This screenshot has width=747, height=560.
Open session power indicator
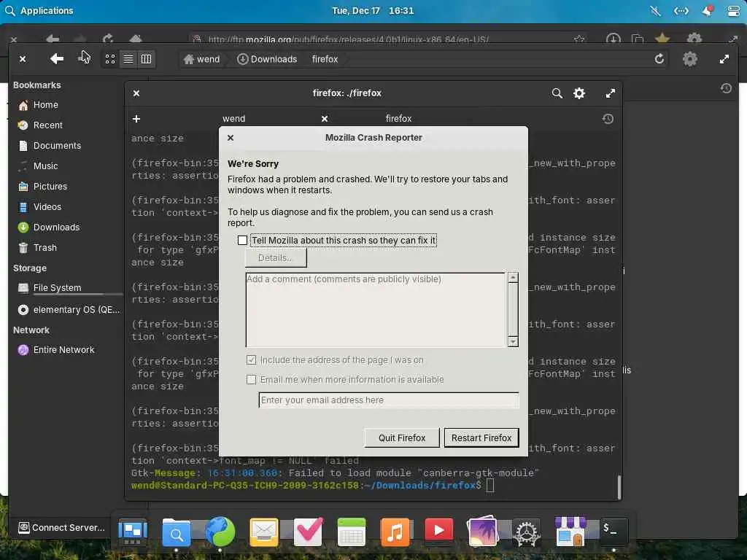[x=733, y=10]
